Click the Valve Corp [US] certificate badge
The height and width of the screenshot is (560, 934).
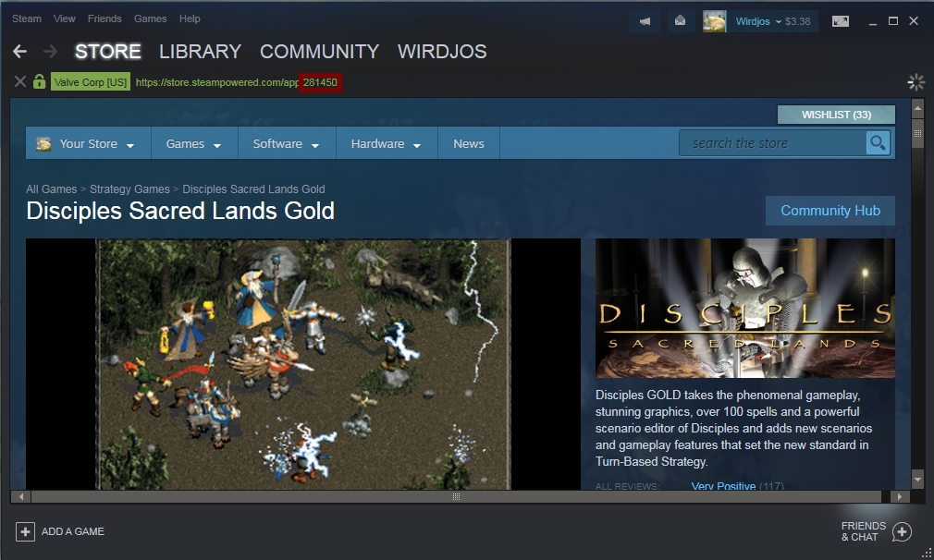pyautogui.click(x=91, y=82)
